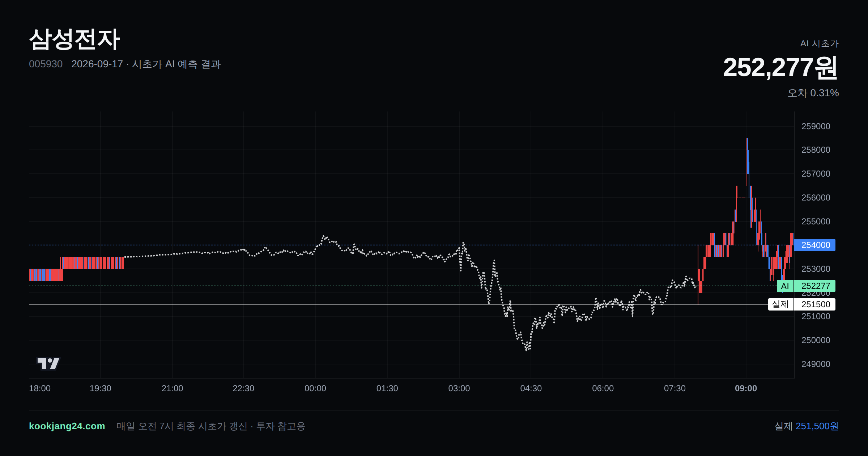Click the 00:00 time axis label

[315, 388]
